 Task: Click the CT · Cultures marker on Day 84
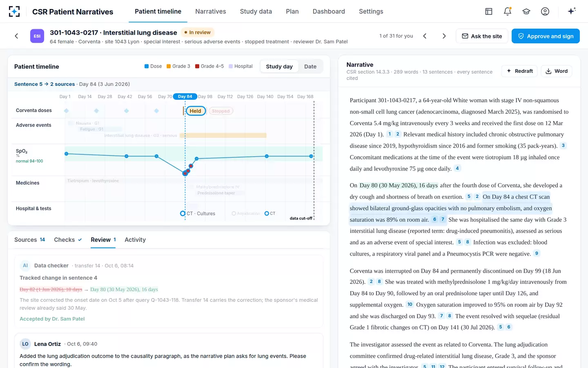pos(183,213)
